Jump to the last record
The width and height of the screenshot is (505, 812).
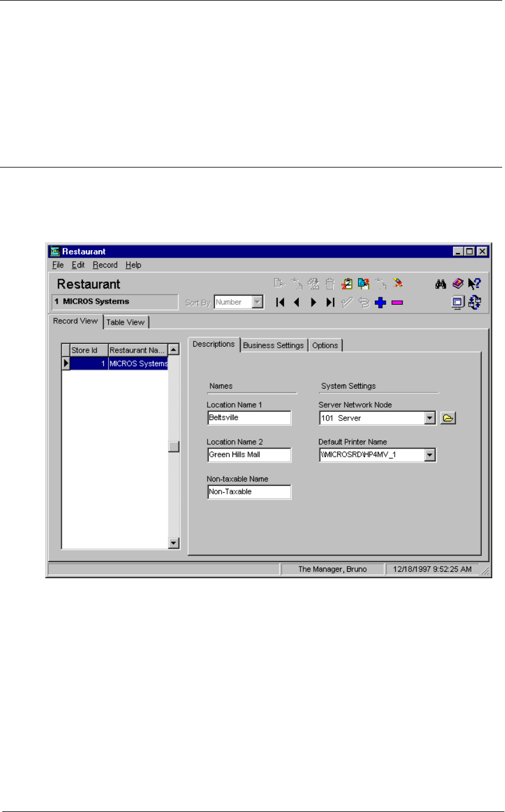330,302
